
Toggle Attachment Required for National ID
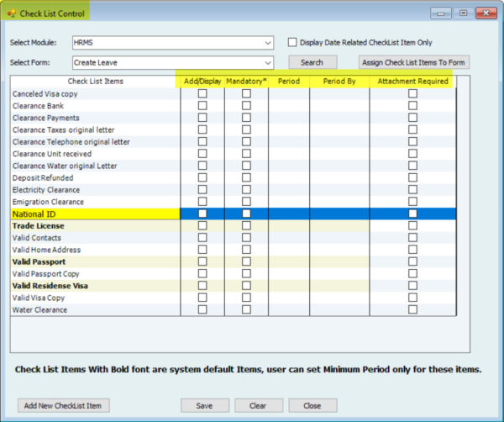[x=412, y=214]
